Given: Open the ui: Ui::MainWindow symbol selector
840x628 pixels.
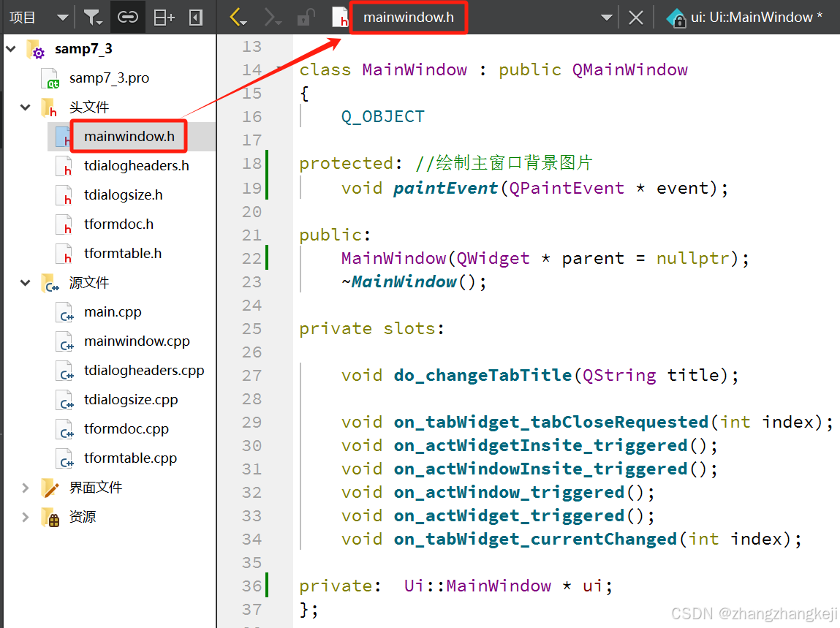Looking at the screenshot, I should point(757,18).
